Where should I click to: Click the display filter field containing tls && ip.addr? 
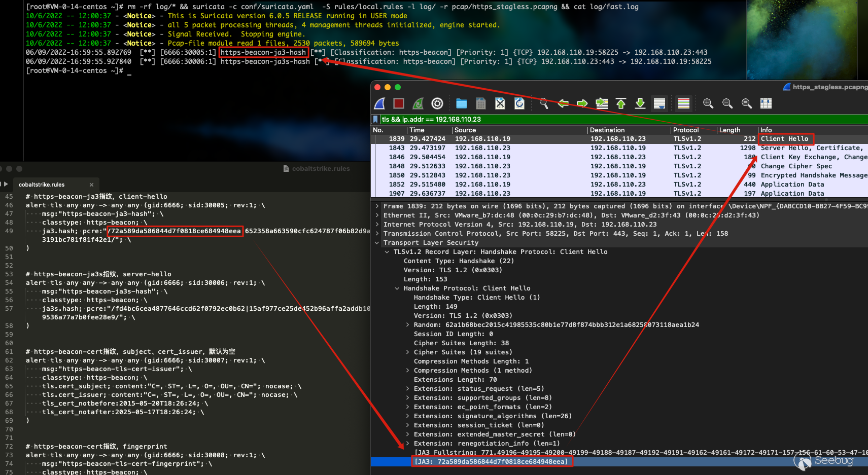click(624, 119)
